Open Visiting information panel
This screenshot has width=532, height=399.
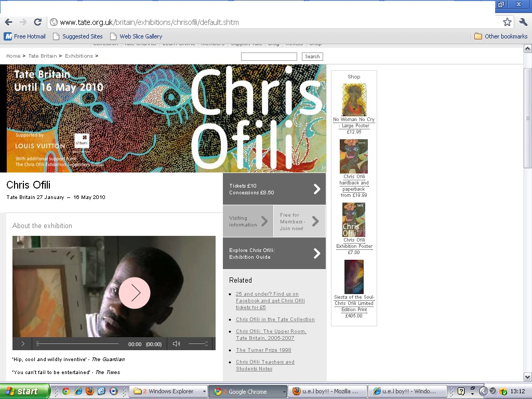coord(248,221)
